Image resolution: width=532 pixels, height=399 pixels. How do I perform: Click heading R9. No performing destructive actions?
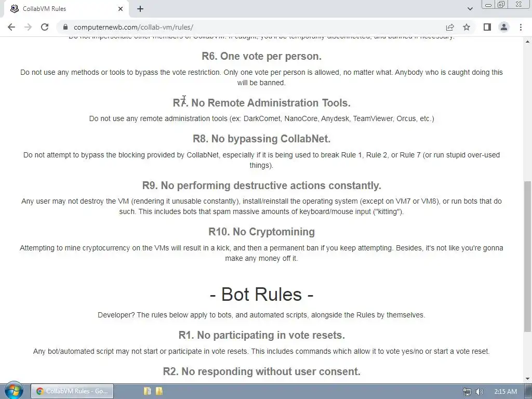click(262, 185)
